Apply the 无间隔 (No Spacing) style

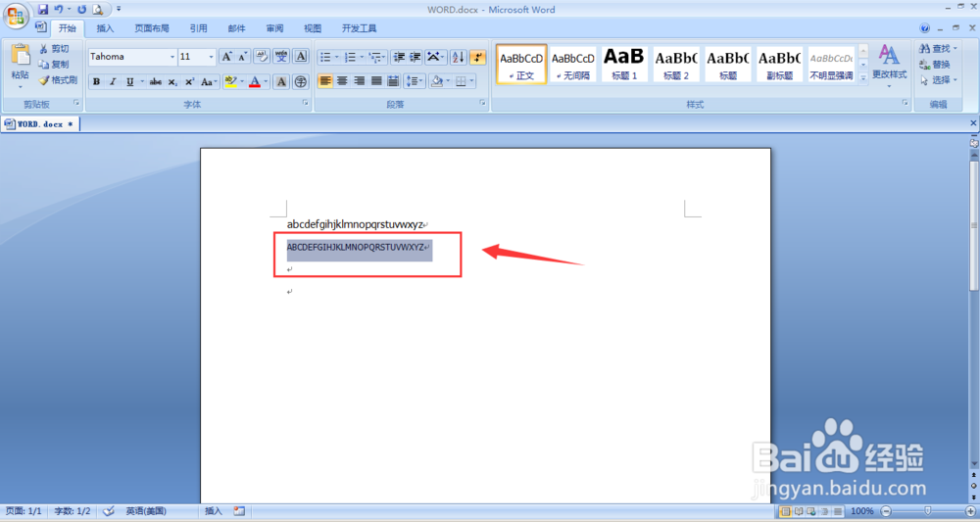[x=572, y=64]
